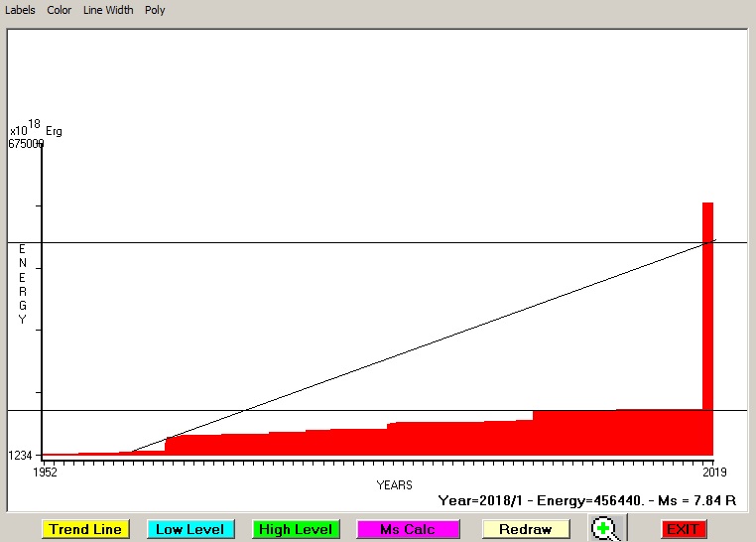Click the Year/Energy/Ms status readout text
This screenshot has height=542, width=756.
[586, 500]
